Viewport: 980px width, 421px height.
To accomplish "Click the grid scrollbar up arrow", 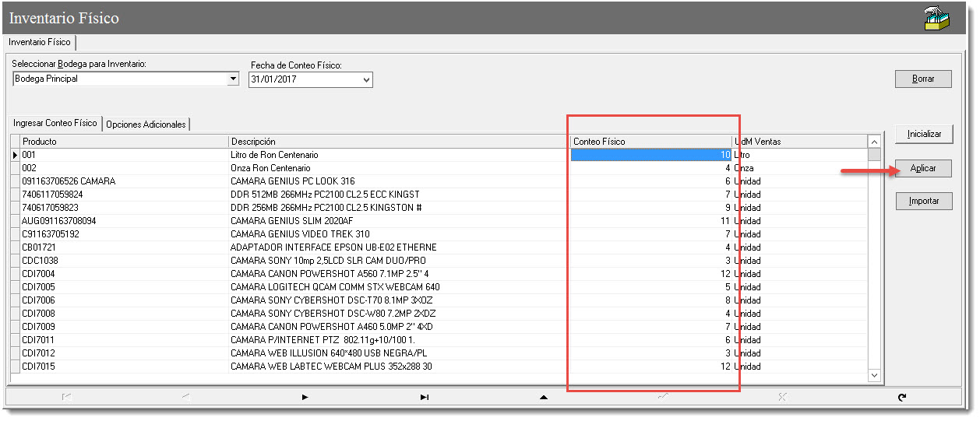I will pos(874,142).
